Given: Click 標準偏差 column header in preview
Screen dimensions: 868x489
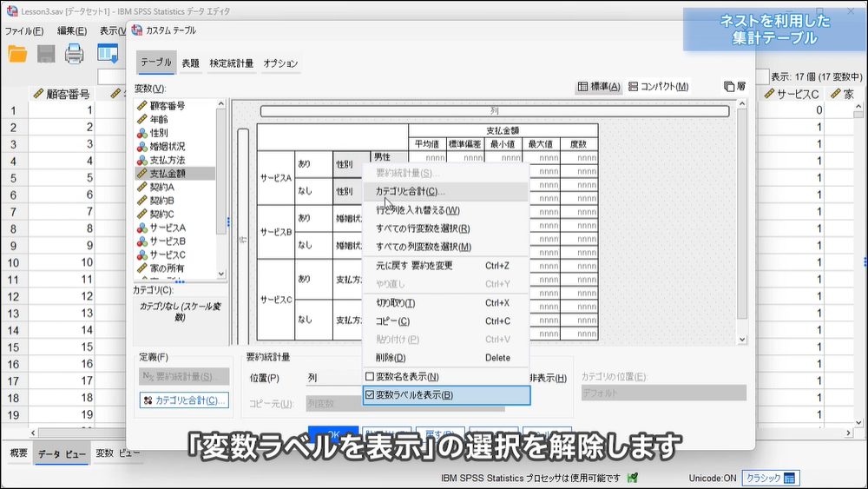Looking at the screenshot, I should [465, 144].
